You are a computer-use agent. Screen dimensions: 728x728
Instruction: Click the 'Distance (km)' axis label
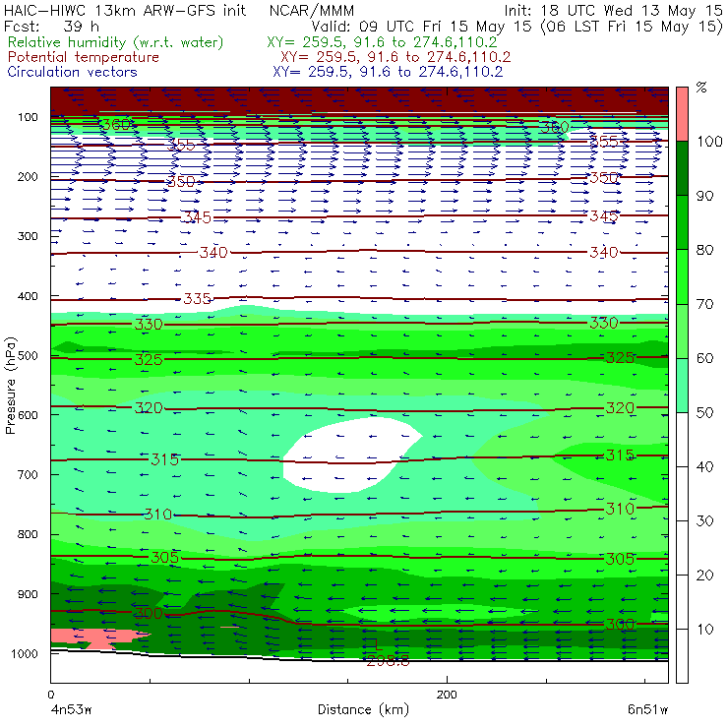363,709
